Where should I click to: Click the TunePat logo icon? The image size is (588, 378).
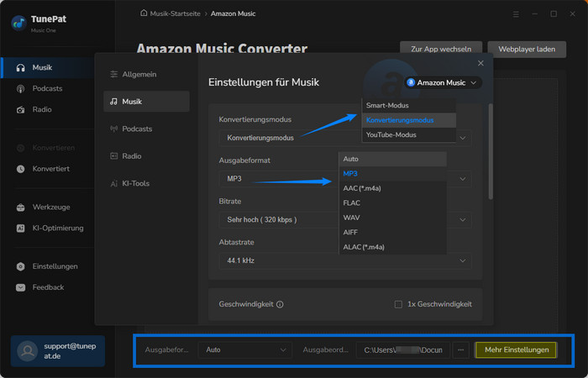pos(18,23)
